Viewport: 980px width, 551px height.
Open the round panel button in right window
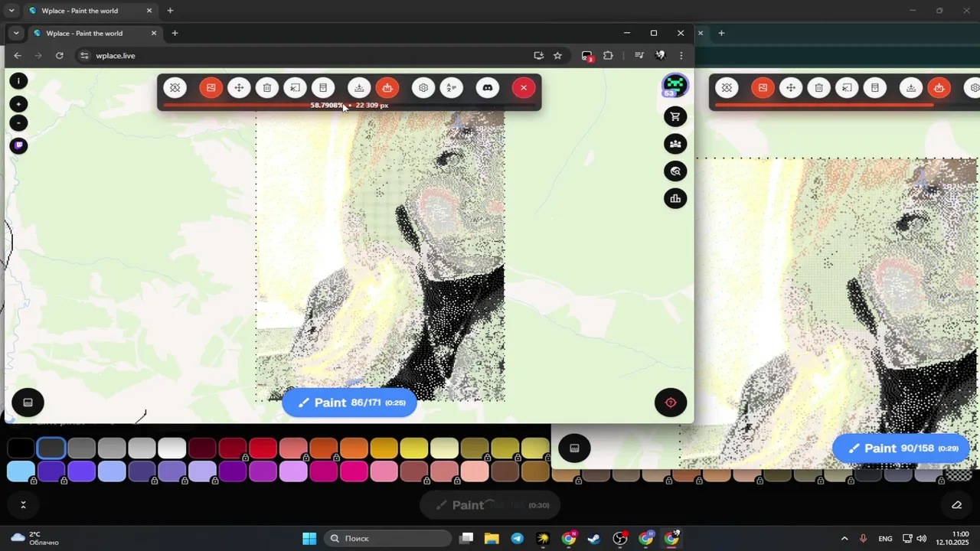click(x=574, y=448)
